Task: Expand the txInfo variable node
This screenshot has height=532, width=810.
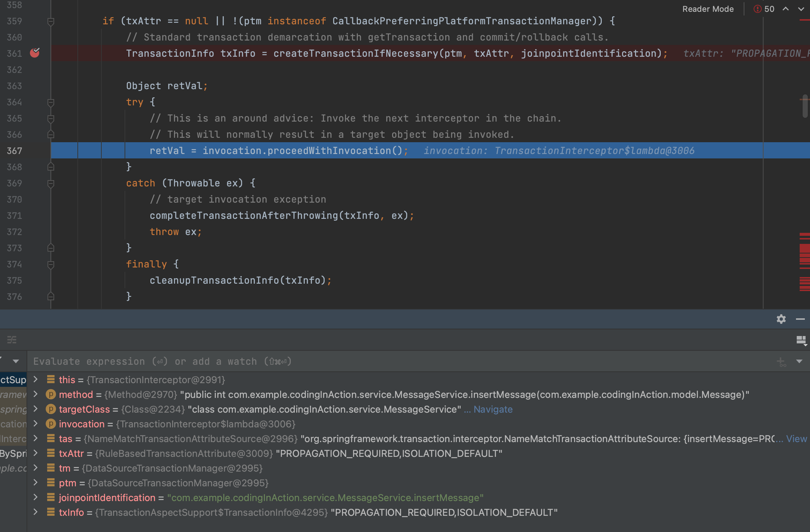Action: click(x=36, y=512)
